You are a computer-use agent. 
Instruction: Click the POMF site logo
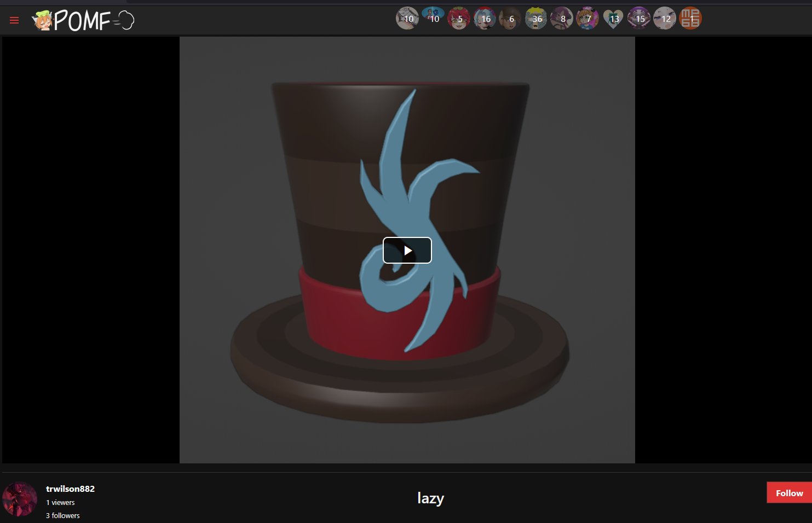[x=83, y=21]
